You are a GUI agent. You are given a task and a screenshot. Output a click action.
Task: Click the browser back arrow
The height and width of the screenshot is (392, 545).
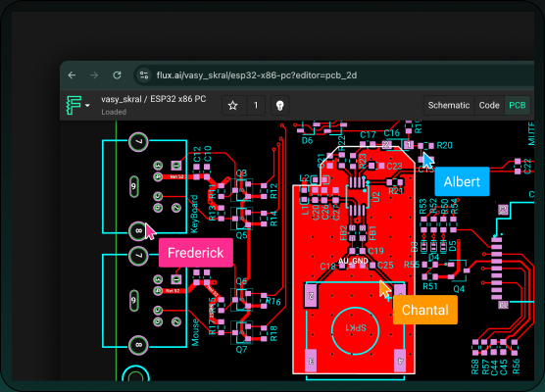tap(72, 75)
